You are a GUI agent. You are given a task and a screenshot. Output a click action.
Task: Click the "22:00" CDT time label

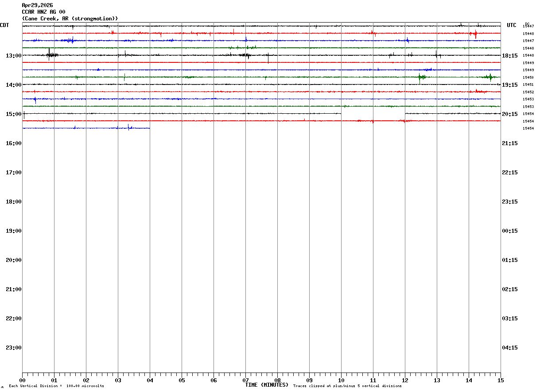(14, 318)
